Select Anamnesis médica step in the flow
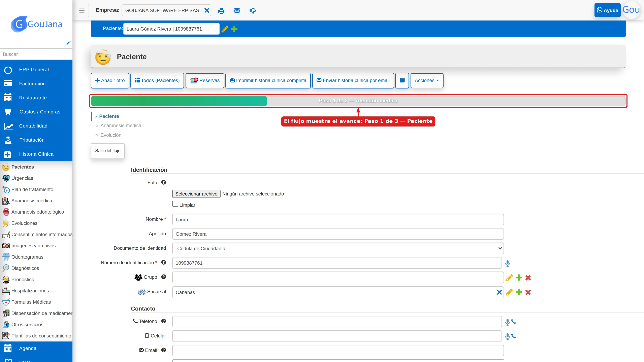This screenshot has height=362, width=644. click(121, 125)
